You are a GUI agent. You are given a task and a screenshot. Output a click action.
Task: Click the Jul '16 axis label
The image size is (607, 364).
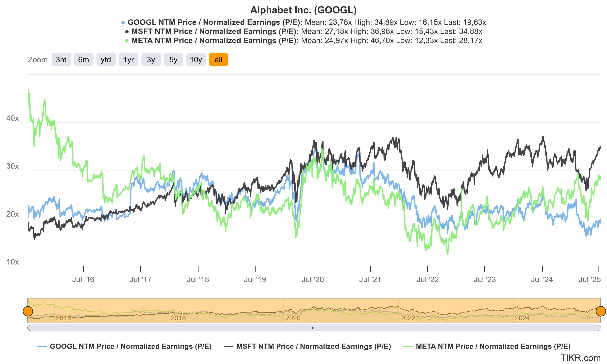83,279
